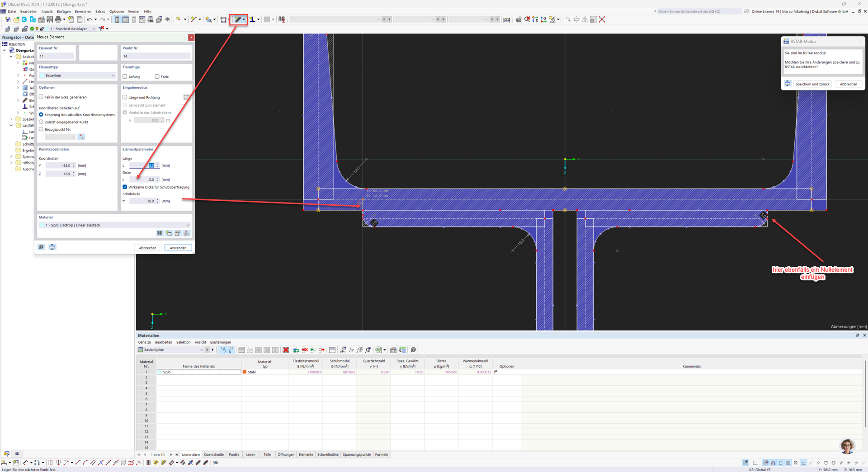The width and height of the screenshot is (868, 472).
Task: Click the red X delete row icon
Action: pyautogui.click(x=286, y=350)
